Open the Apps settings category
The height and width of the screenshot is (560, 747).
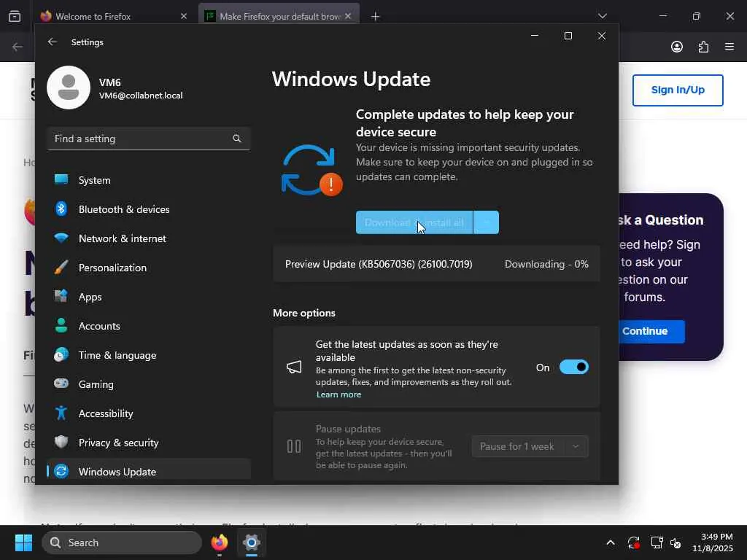149,297
